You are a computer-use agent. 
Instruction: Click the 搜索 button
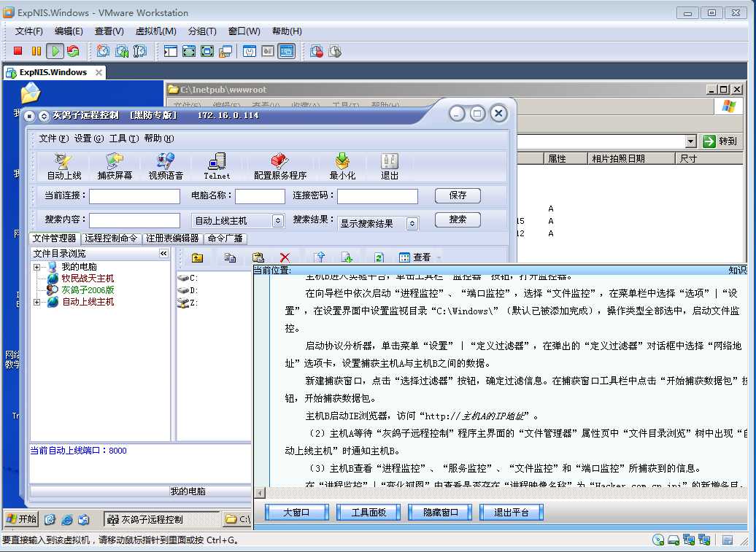coord(458,219)
